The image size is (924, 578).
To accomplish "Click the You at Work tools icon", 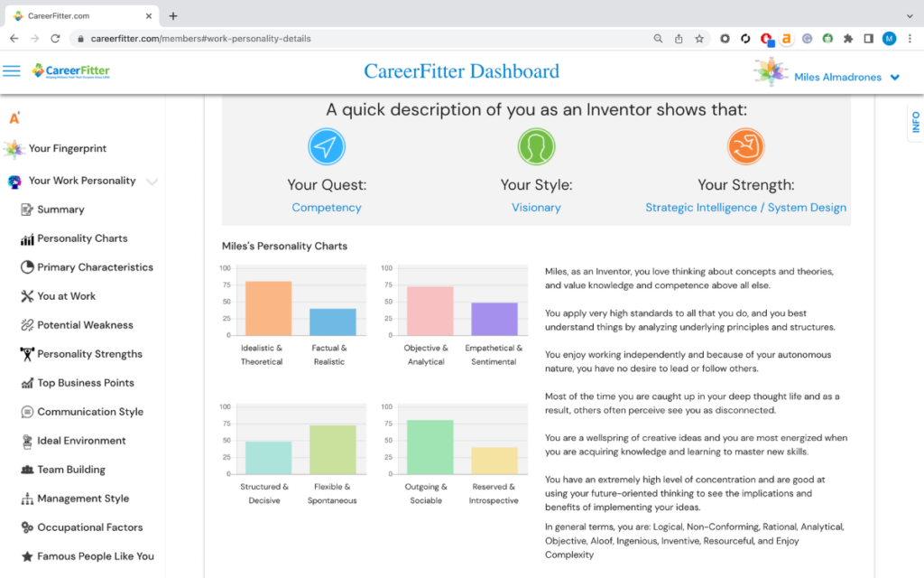I will pyautogui.click(x=27, y=296).
